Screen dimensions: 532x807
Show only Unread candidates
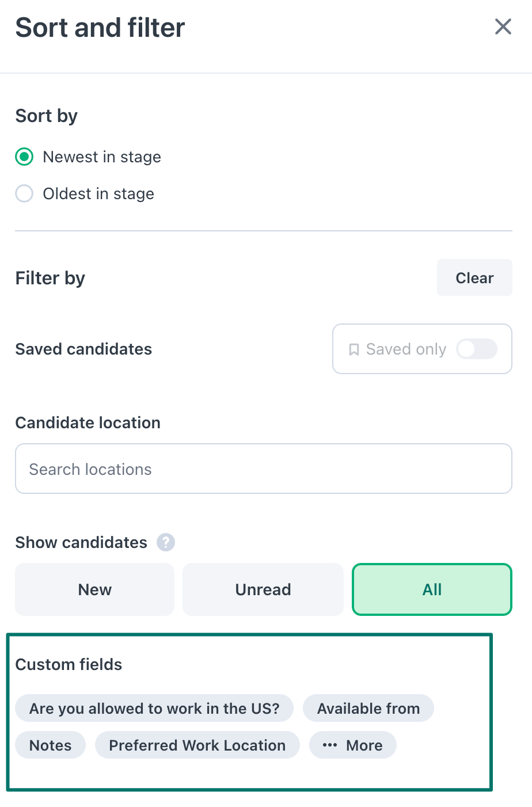[x=263, y=589]
